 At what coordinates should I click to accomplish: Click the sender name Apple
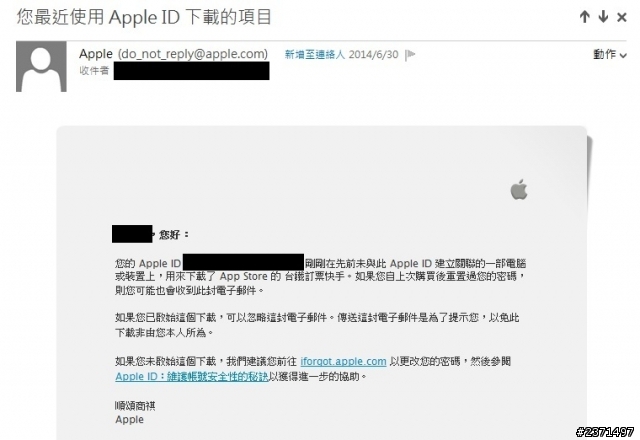point(96,54)
